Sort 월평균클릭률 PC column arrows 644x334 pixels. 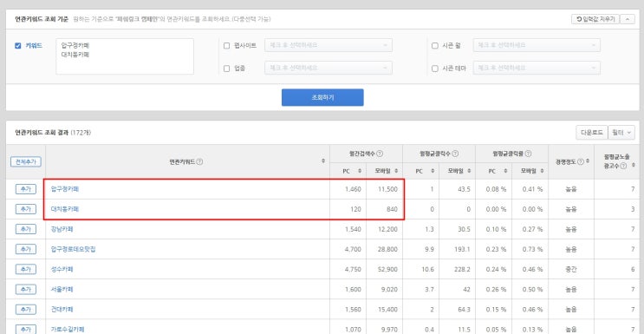pyautogui.click(x=505, y=171)
